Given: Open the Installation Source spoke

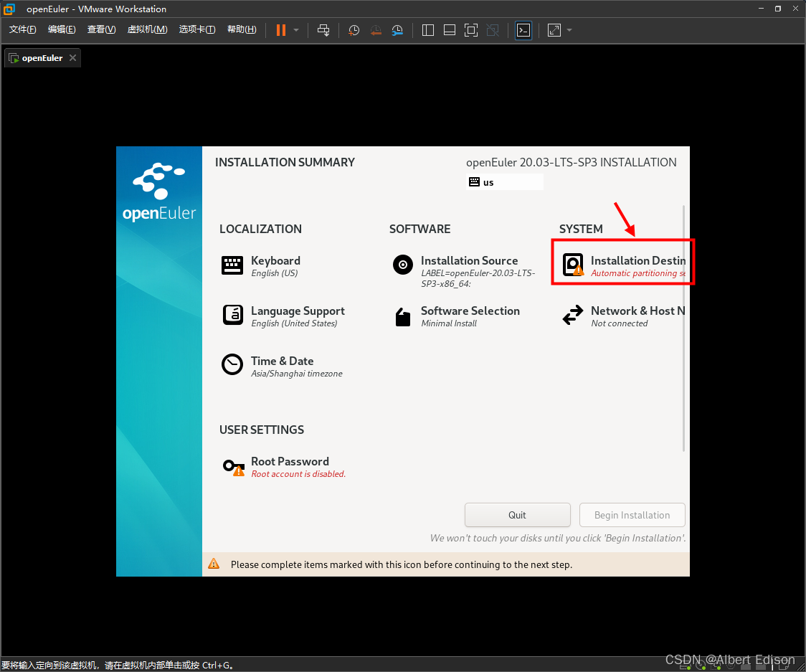Looking at the screenshot, I should click(469, 260).
